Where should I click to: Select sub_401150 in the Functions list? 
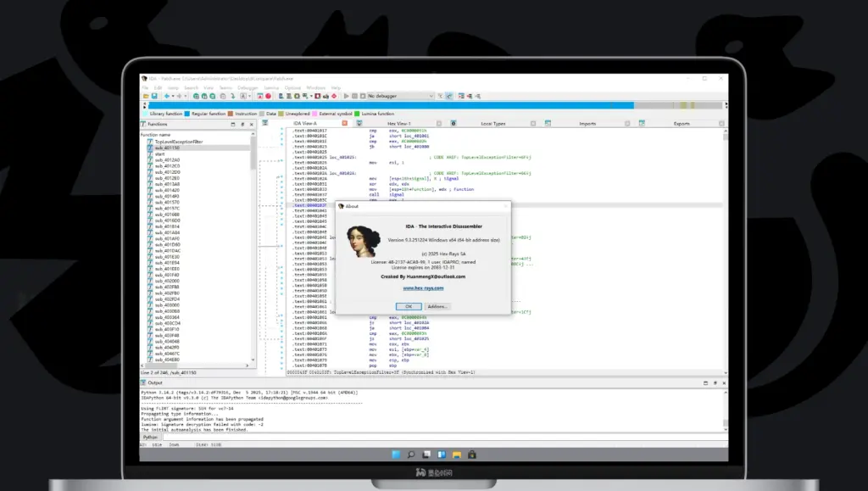coord(166,148)
